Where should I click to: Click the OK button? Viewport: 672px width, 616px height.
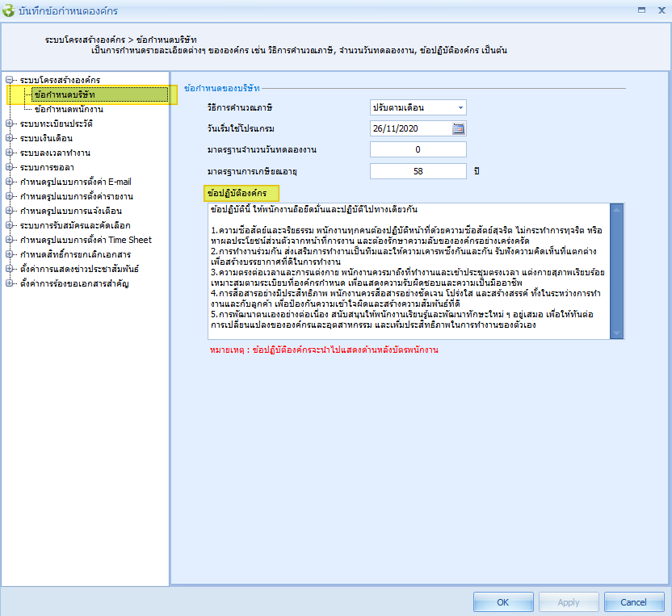coord(502,602)
